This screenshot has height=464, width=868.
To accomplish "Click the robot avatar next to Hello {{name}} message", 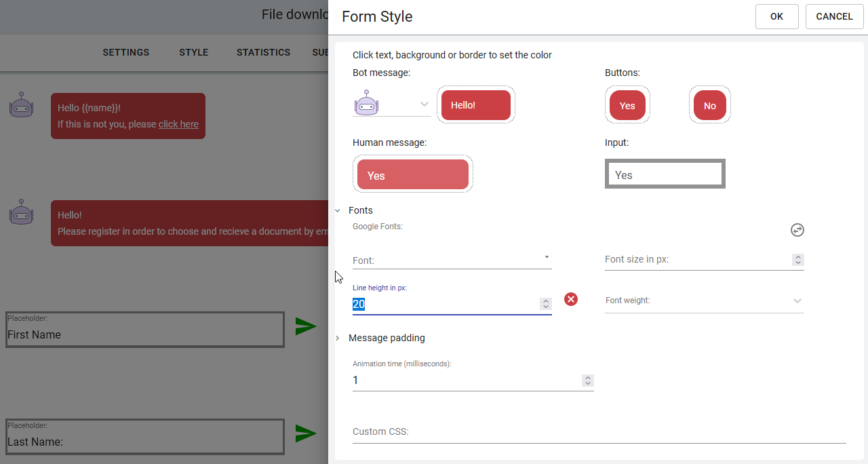I will [x=21, y=105].
